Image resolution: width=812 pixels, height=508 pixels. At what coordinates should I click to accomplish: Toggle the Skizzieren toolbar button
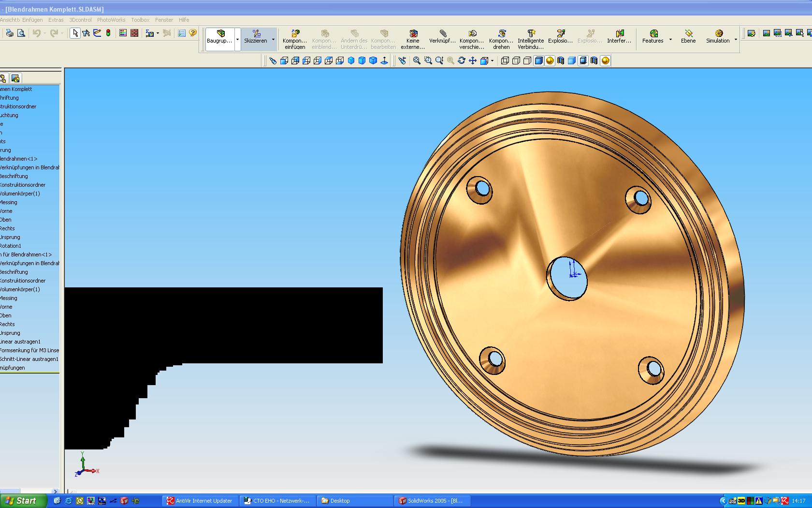[256, 37]
